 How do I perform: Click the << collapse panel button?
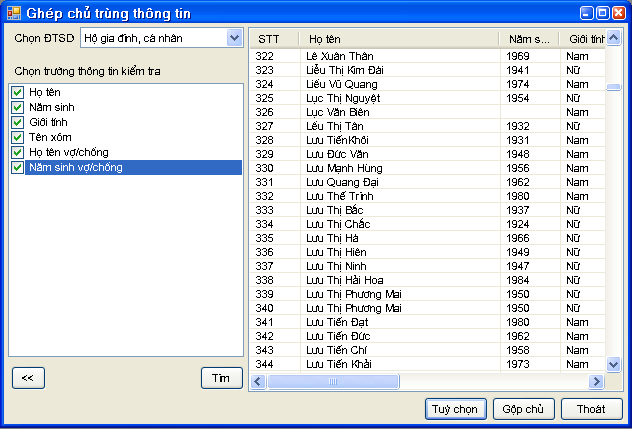pos(27,377)
